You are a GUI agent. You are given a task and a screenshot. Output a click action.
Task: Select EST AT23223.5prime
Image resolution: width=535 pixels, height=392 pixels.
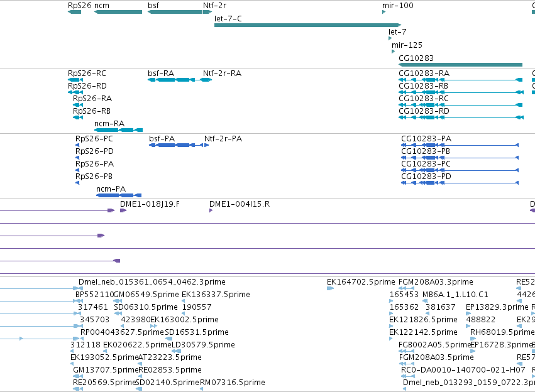pyautogui.click(x=170, y=357)
